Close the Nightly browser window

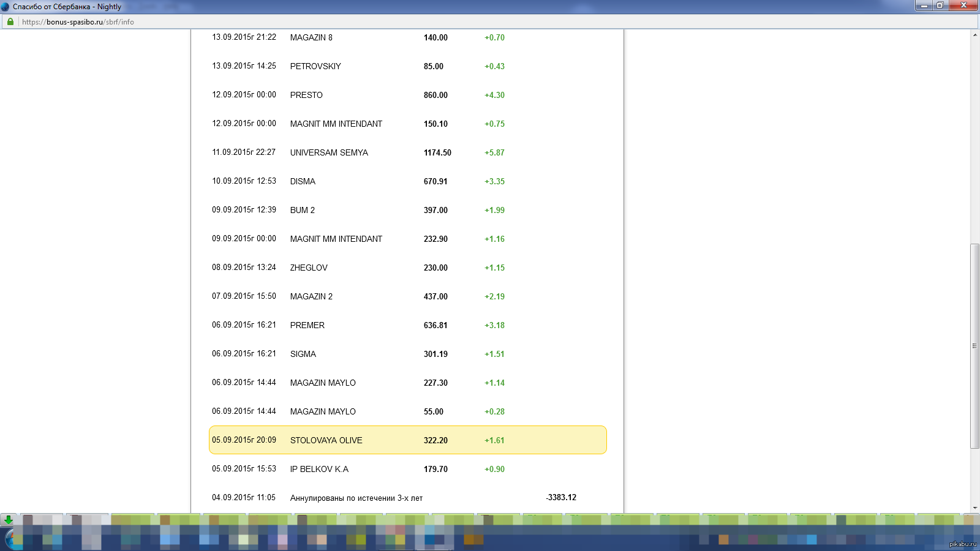963,6
